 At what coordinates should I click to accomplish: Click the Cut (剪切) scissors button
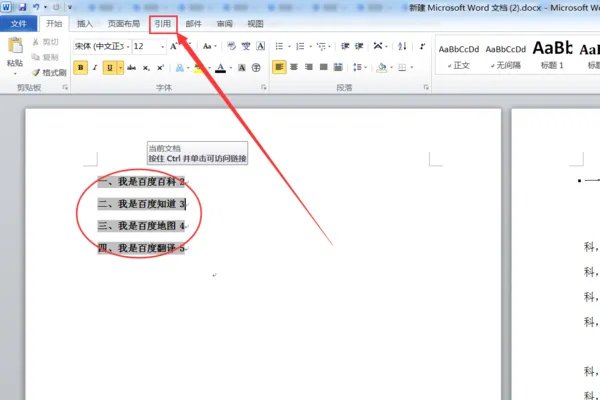pos(45,42)
